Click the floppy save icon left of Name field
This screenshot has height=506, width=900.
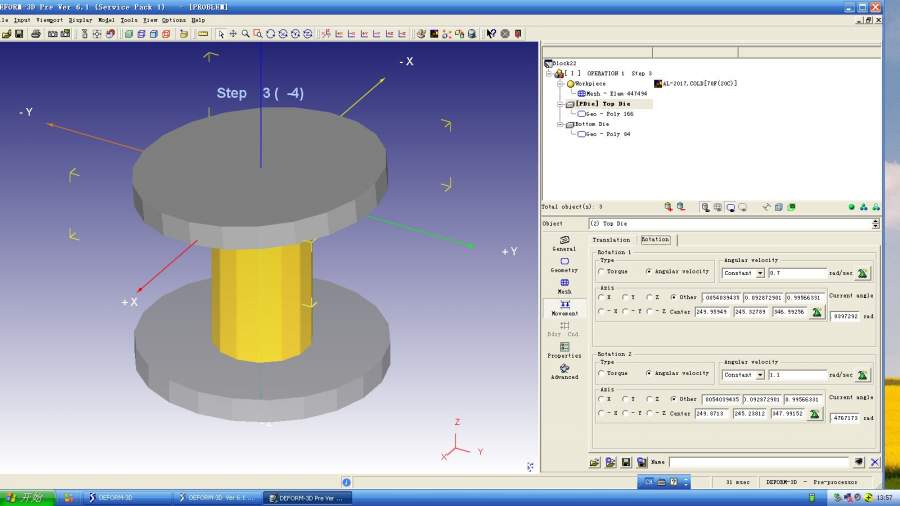(626, 462)
